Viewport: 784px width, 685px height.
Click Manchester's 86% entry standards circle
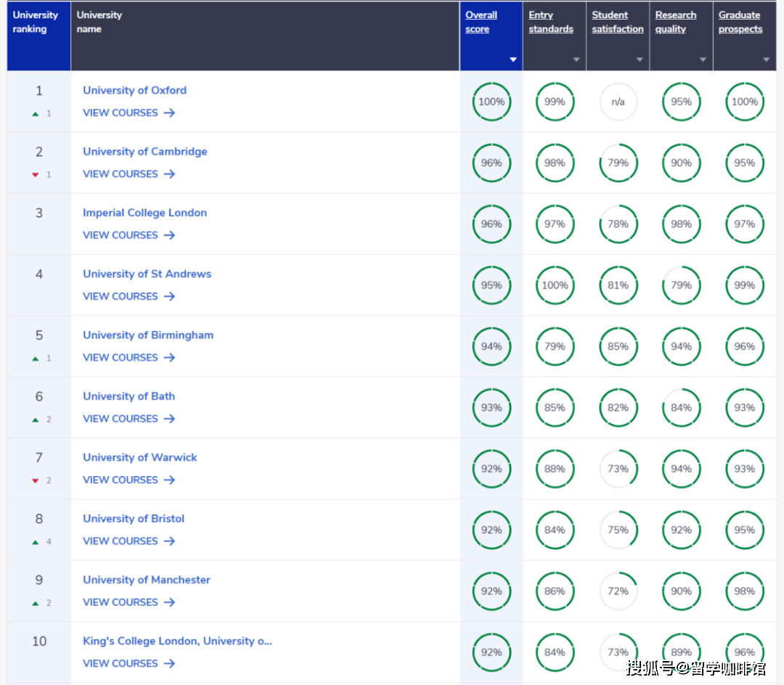click(x=555, y=591)
